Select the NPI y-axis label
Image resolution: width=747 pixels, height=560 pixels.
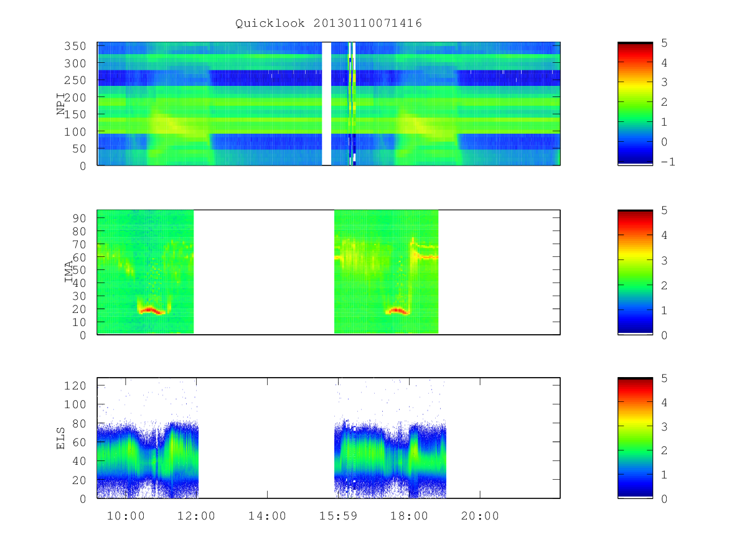point(61,104)
